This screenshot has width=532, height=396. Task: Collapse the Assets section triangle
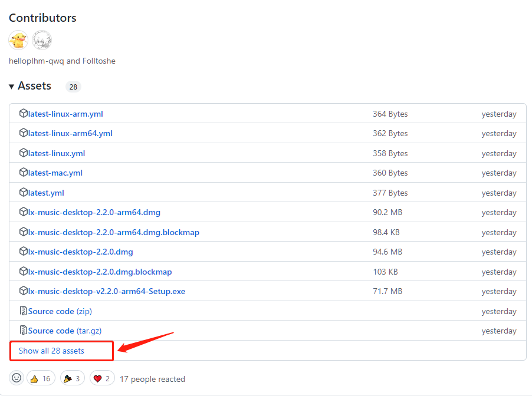point(12,87)
